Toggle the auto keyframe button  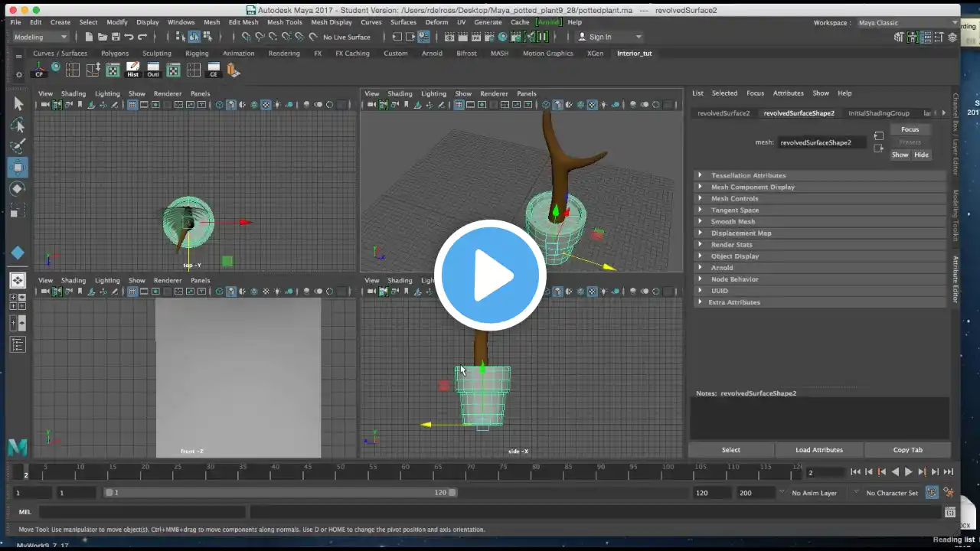coord(932,493)
